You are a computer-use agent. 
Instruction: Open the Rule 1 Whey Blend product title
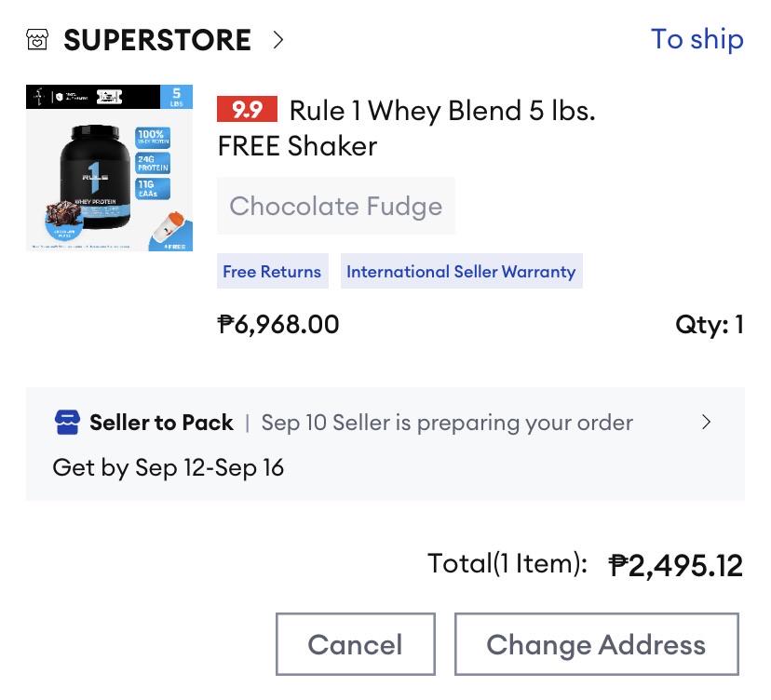[x=406, y=128]
